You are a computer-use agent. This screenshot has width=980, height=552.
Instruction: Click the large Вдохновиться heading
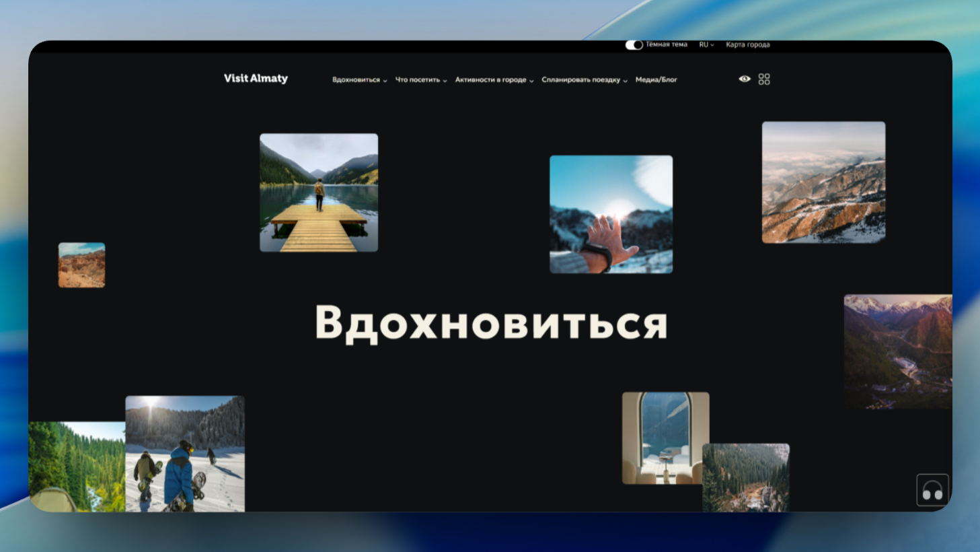point(491,323)
